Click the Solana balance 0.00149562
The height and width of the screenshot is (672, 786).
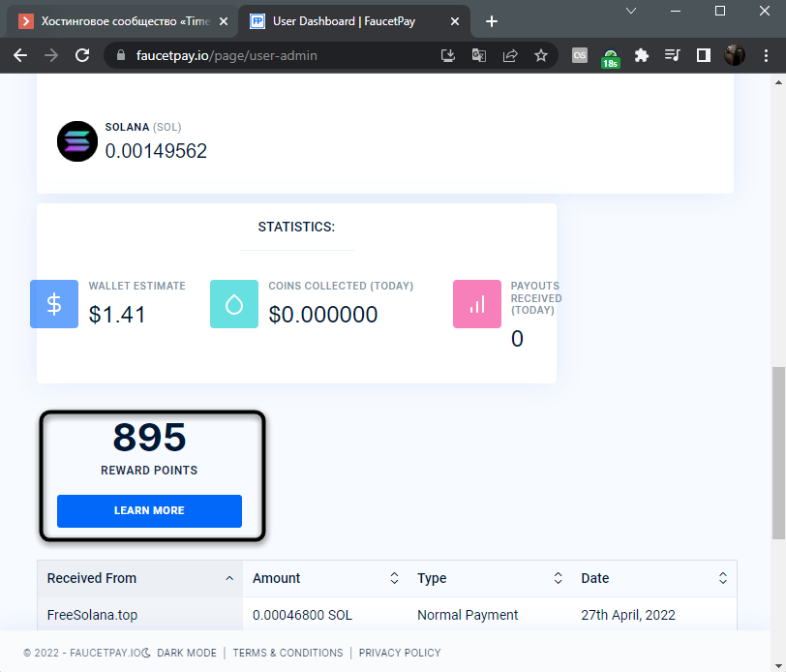pyautogui.click(x=156, y=151)
